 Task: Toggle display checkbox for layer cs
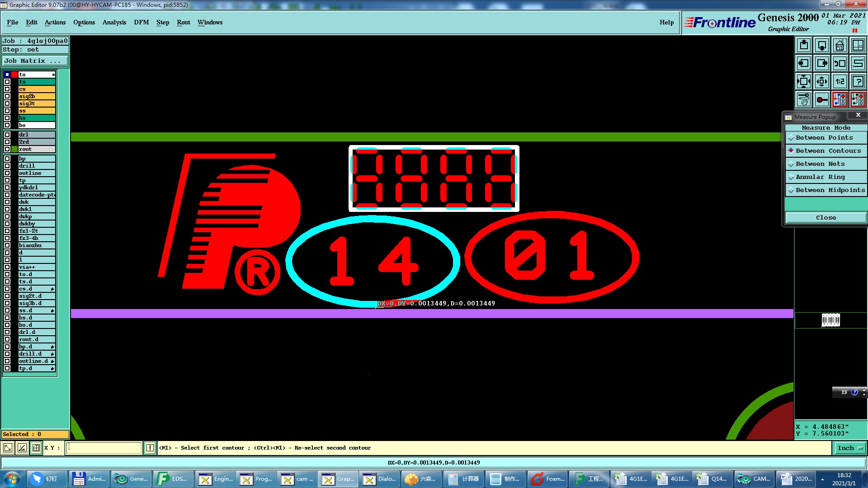click(7, 89)
